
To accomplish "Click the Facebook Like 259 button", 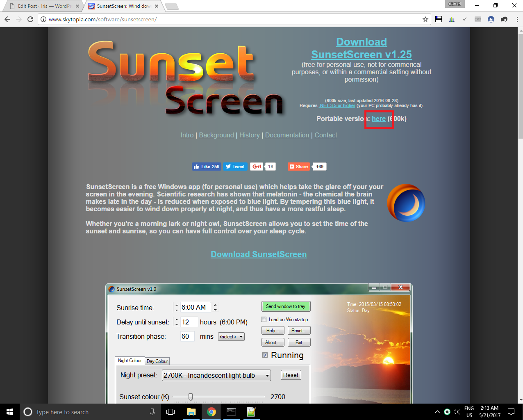I will click(x=207, y=167).
